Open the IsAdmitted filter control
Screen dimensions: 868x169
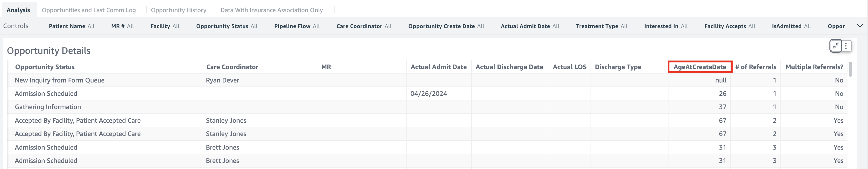[x=791, y=26]
